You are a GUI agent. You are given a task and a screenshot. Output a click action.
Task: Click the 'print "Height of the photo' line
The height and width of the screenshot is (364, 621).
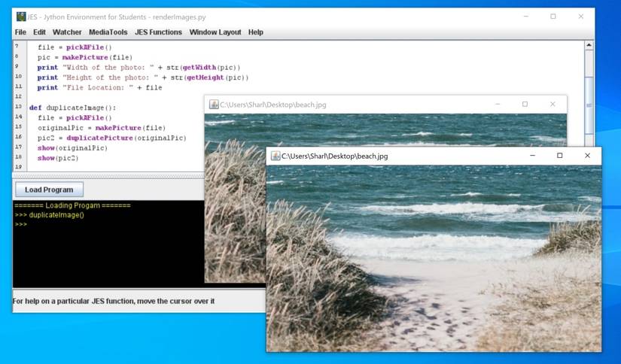pyautogui.click(x=143, y=77)
